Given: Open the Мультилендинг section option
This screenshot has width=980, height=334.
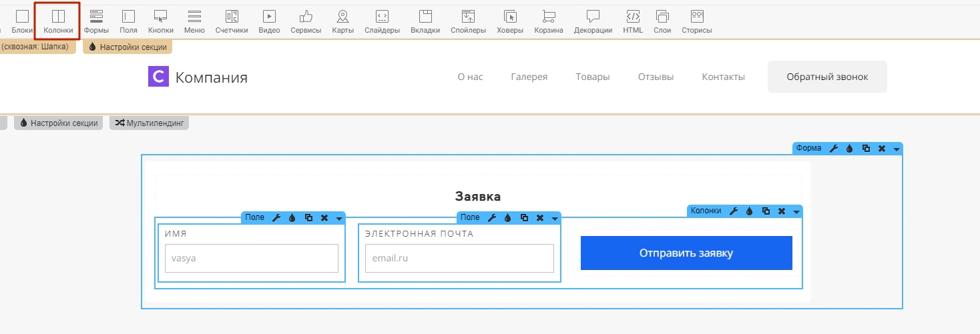Looking at the screenshot, I should click(x=149, y=123).
